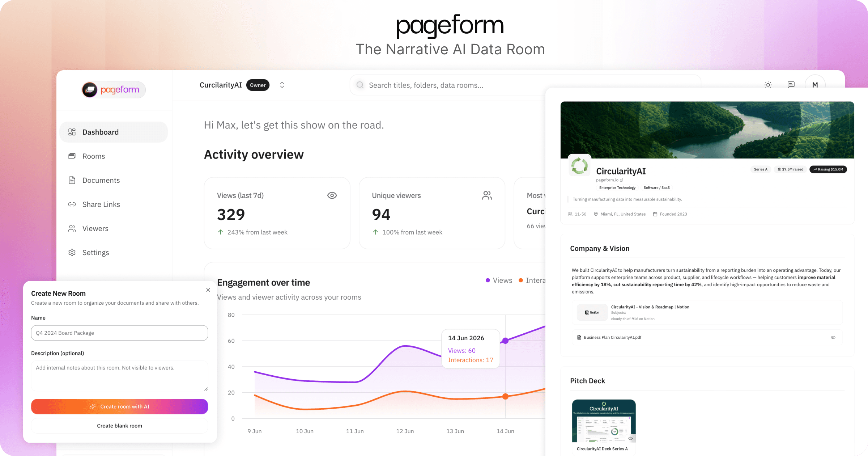The height and width of the screenshot is (456, 868).
Task: Click the forest river banner image
Action: click(x=707, y=130)
